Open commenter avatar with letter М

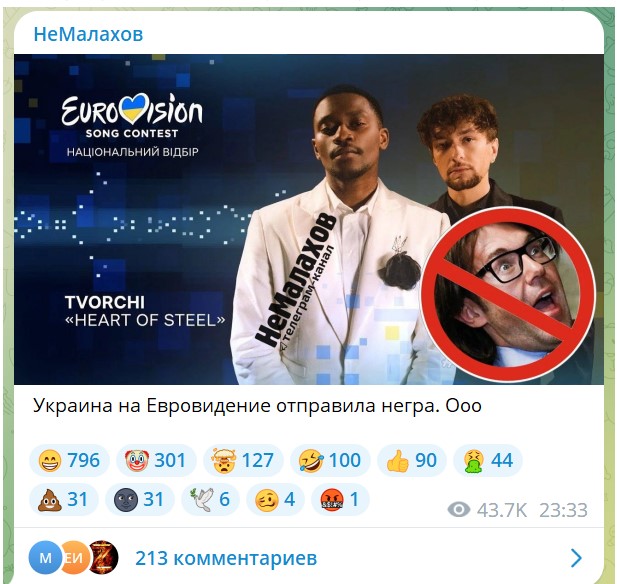coord(45,558)
